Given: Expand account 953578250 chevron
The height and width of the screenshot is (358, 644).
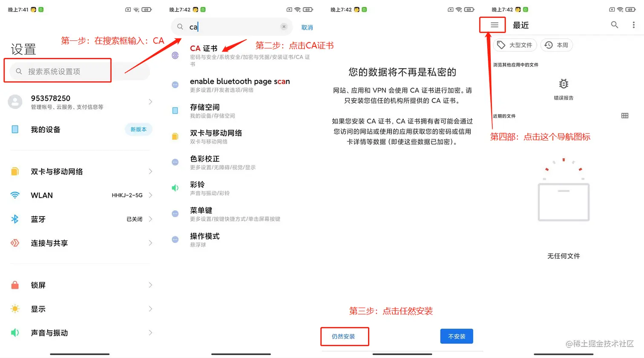Looking at the screenshot, I should click(150, 102).
